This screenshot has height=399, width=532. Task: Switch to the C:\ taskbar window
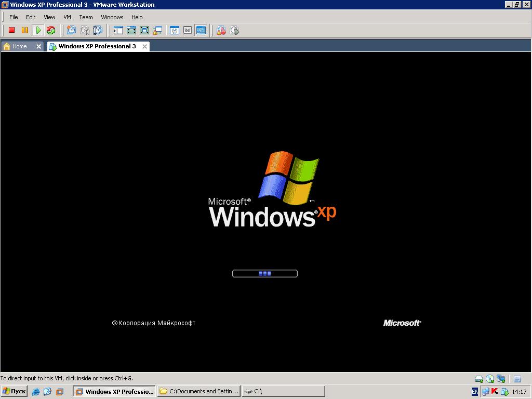(283, 392)
